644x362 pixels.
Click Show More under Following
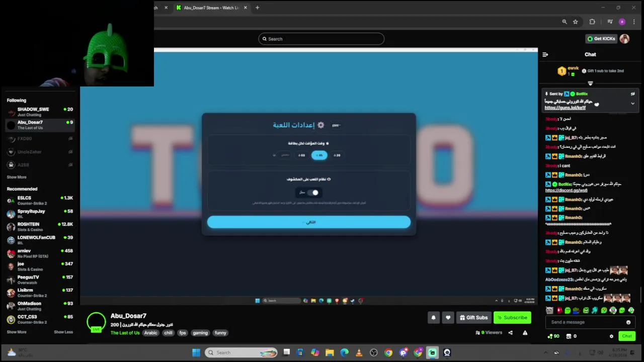point(17,177)
